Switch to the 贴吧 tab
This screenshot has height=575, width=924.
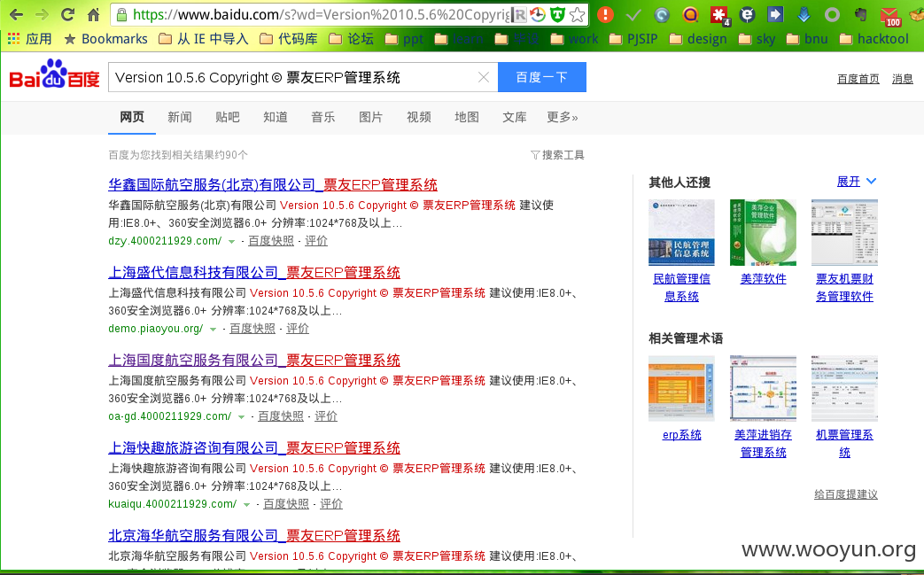[228, 117]
